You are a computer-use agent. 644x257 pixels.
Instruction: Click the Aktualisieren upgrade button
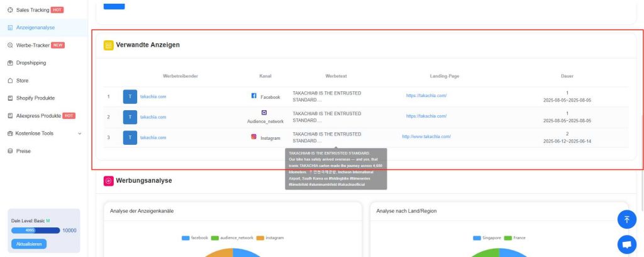(29, 244)
